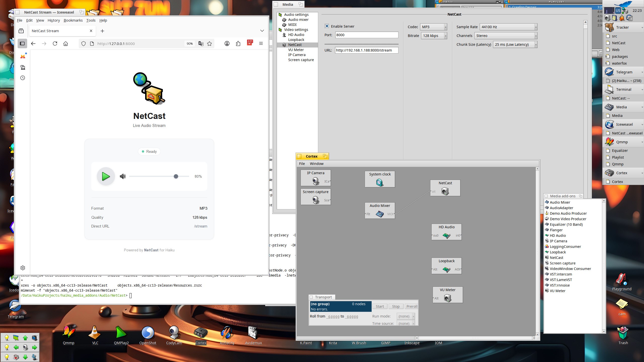644x362 pixels.
Task: Toggle the Enable Server checkbox
Action: coord(327,26)
